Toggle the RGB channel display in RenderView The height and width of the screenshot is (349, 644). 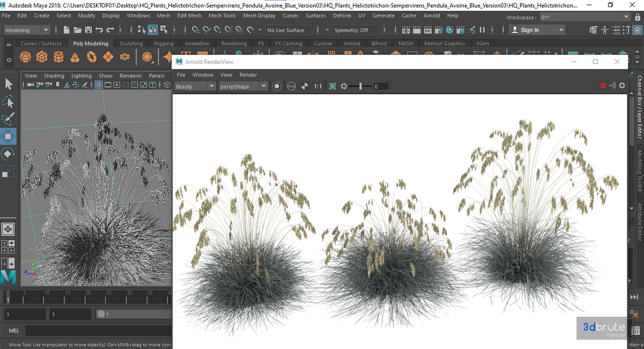pos(291,86)
